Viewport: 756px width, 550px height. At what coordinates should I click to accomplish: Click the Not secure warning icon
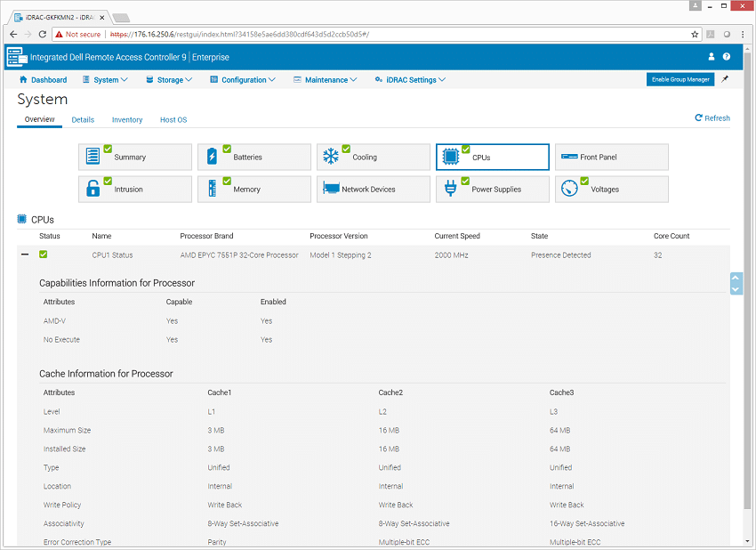(59, 34)
